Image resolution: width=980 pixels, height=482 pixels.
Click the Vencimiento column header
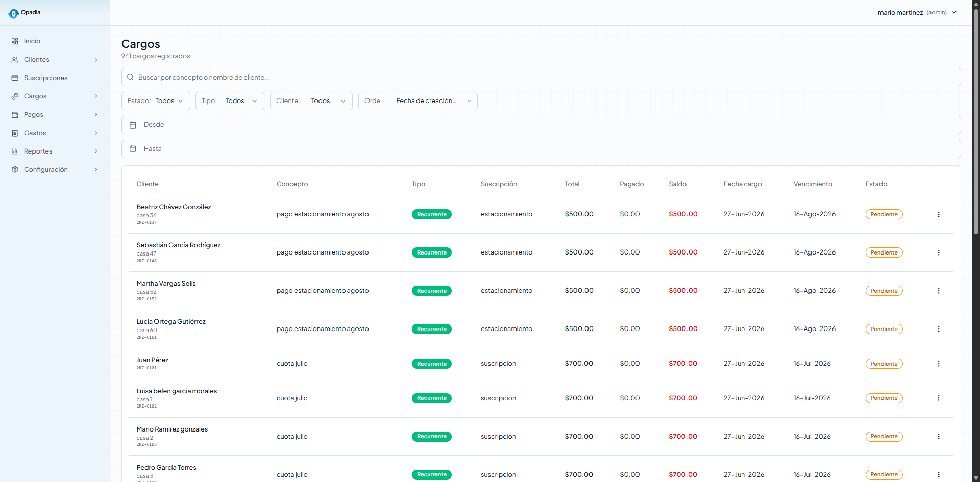tap(813, 184)
